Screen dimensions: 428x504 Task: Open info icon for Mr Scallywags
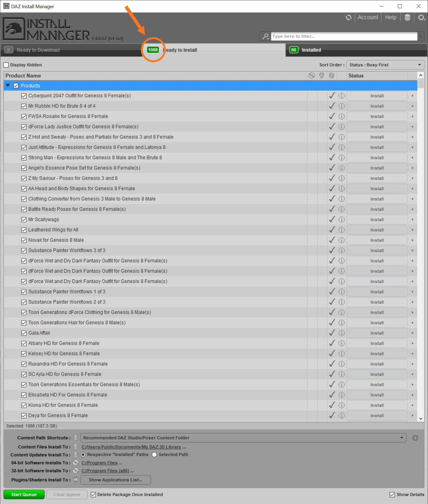(342, 219)
